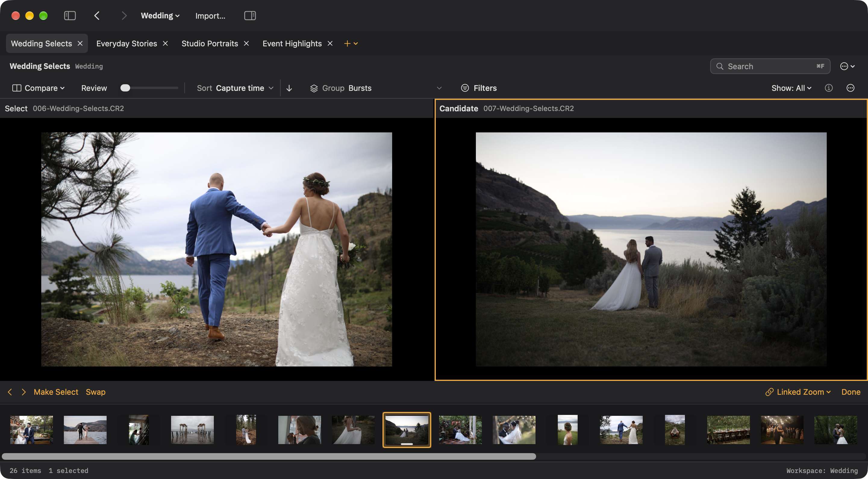Close the Wedding Selects tab
The image size is (868, 479).
80,43
